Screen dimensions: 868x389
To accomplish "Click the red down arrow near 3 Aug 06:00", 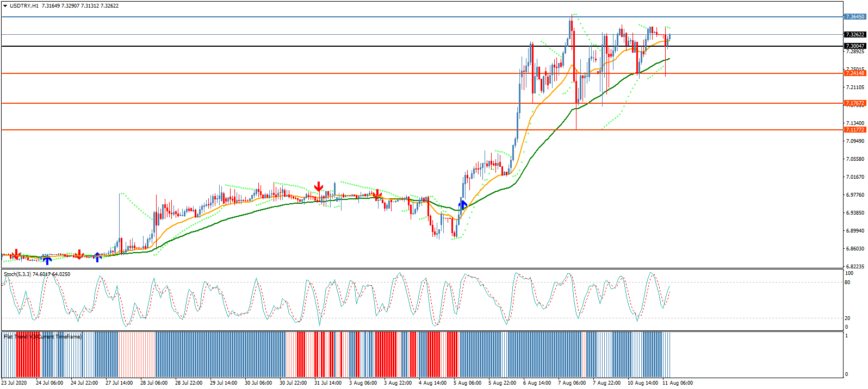I will [x=377, y=194].
